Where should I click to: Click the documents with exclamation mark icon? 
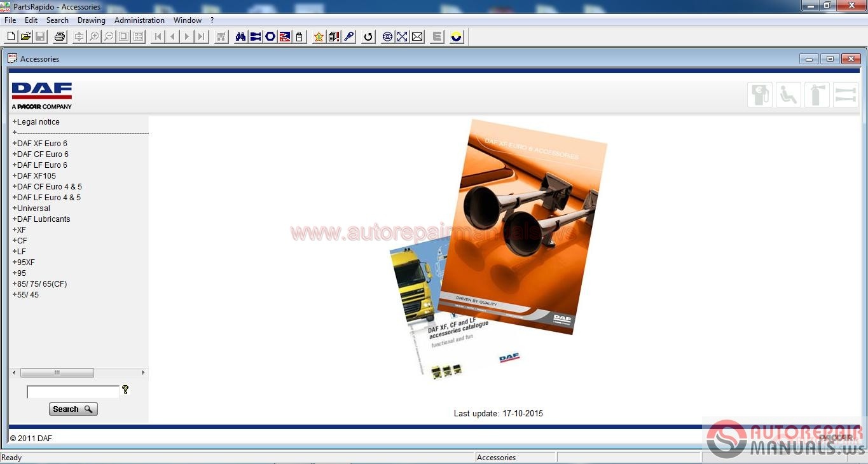tap(334, 37)
